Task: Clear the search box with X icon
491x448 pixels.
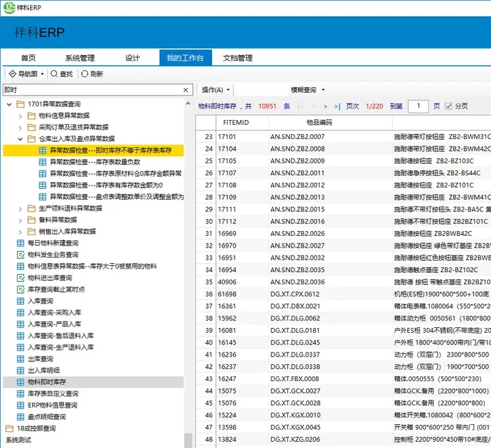Action: coord(185,90)
